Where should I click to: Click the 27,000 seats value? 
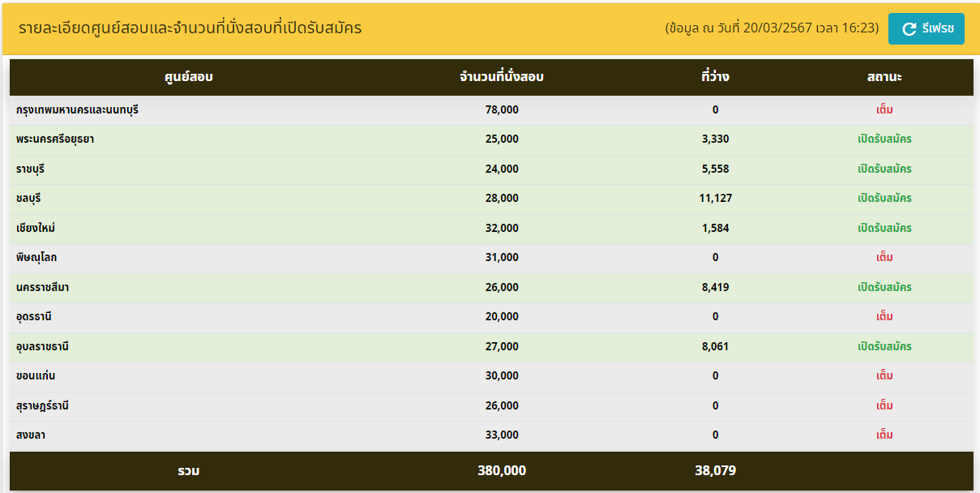(502, 346)
